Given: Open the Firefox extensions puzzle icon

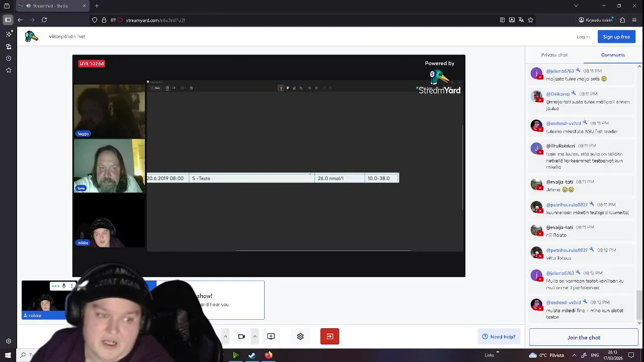Looking at the screenshot, I should click(622, 20).
